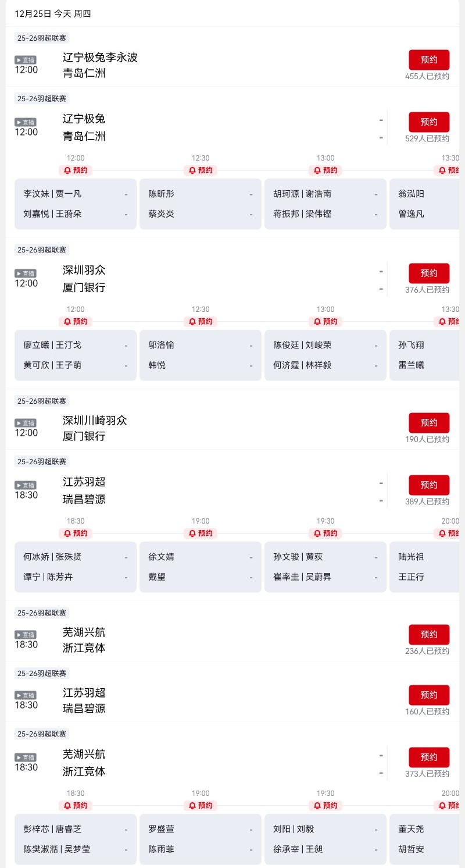Image resolution: width=465 pixels, height=868 pixels.
Task: Toggle the 13:00 reminder above 胡珂源 | 谢浩南
Action: [325, 170]
